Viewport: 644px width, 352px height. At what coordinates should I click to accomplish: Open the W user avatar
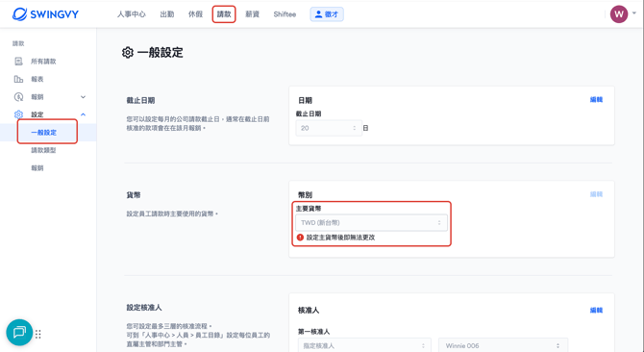tap(619, 14)
